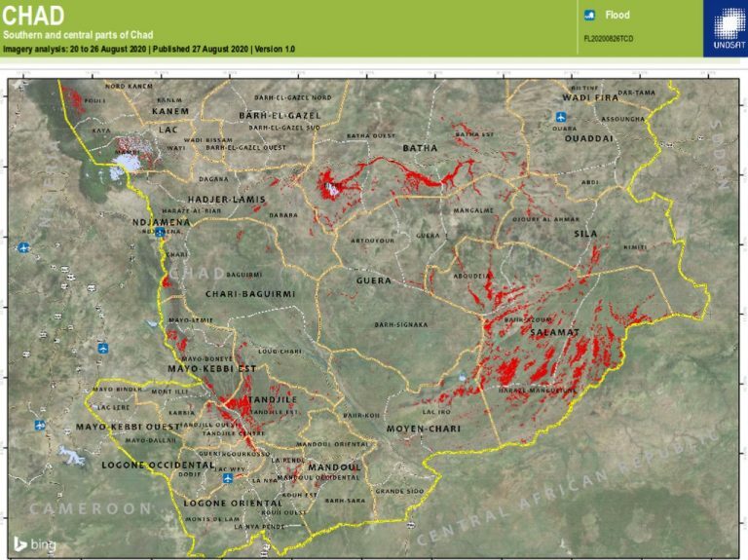Screen dimensions: 748x560
Task: Click the blue Flood icon in the header
Action: 589,16
